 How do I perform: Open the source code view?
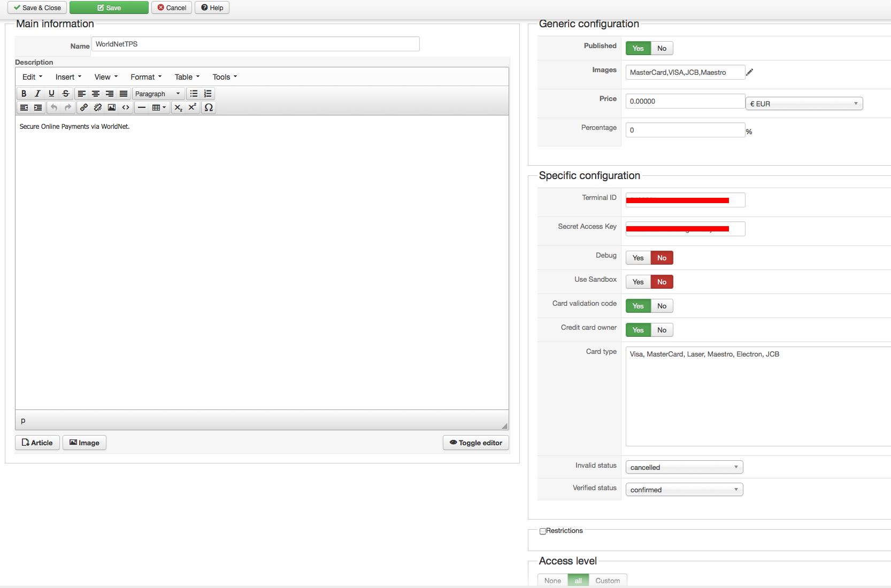click(126, 107)
